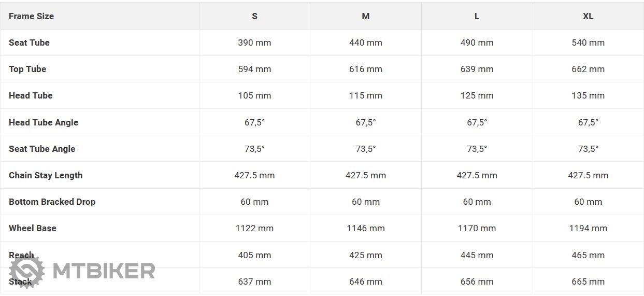Select the Seat Tube row label
The image size is (644, 296).
coord(29,43)
